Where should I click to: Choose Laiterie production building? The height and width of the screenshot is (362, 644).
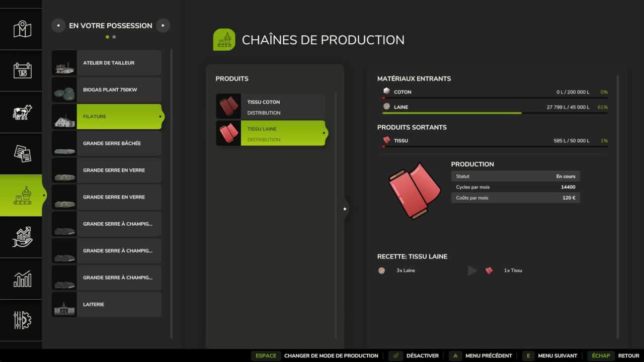107,305
